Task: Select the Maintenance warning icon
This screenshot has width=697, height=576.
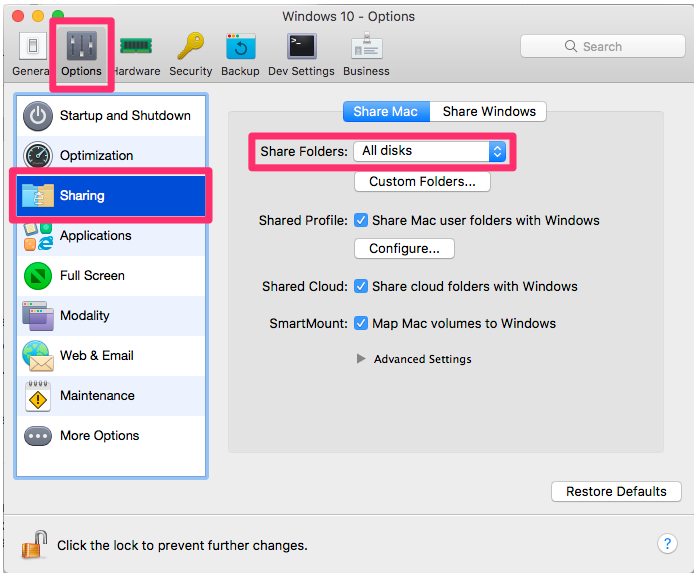Action: pos(38,396)
